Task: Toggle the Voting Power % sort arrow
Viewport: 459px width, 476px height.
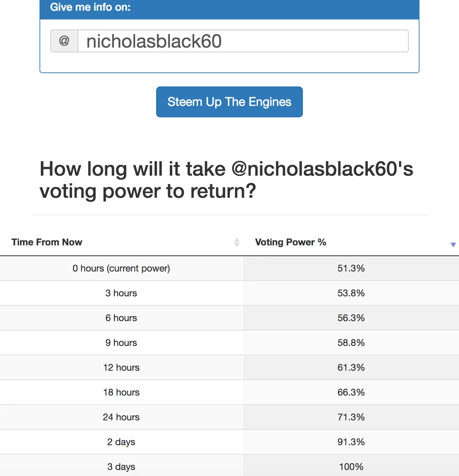Action: (453, 245)
